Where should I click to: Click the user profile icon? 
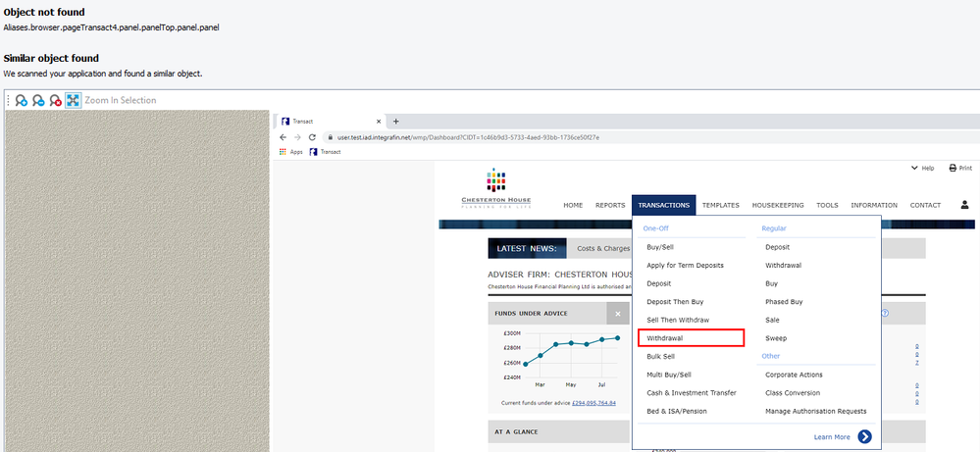pos(964,205)
